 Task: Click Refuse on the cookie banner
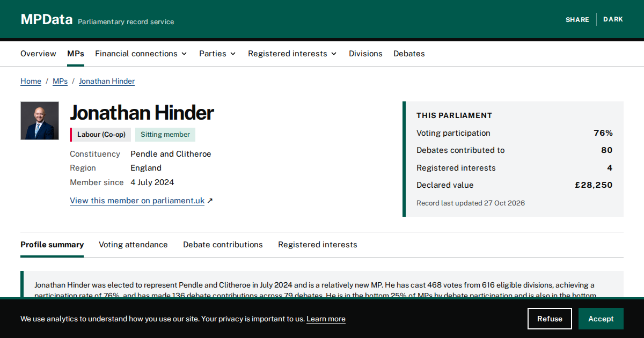click(x=550, y=319)
